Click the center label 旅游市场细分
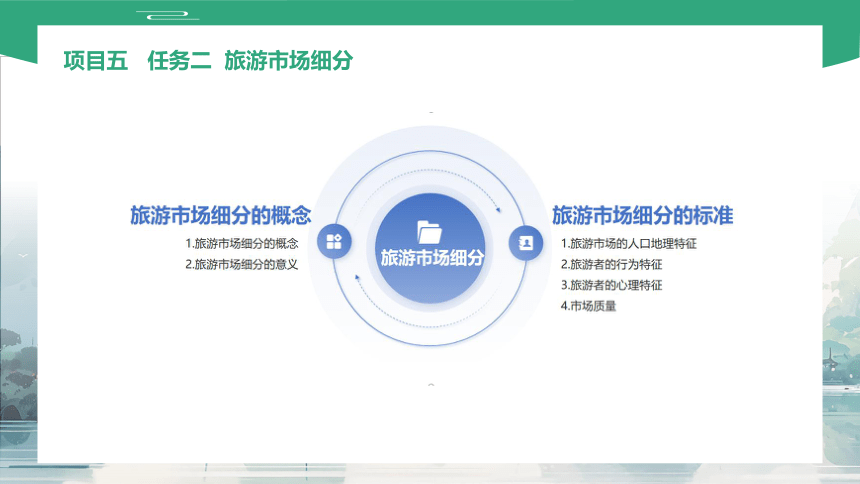860x484 pixels. tap(432, 257)
